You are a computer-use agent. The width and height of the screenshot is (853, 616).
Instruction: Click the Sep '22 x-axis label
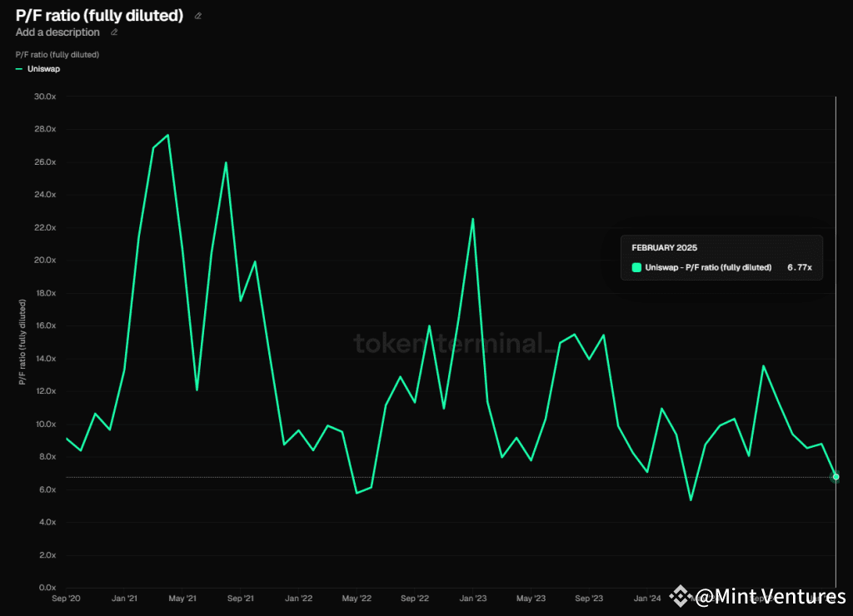click(x=415, y=599)
